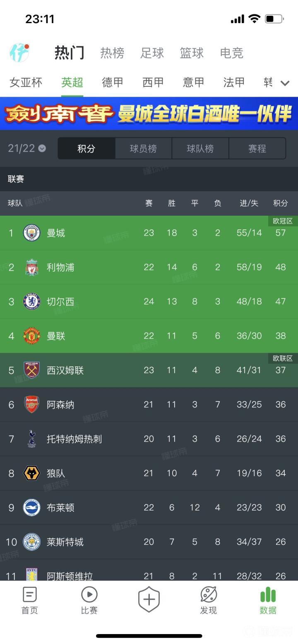Switch to the 赛程 segment
This screenshot has height=644, width=298.
tap(257, 148)
